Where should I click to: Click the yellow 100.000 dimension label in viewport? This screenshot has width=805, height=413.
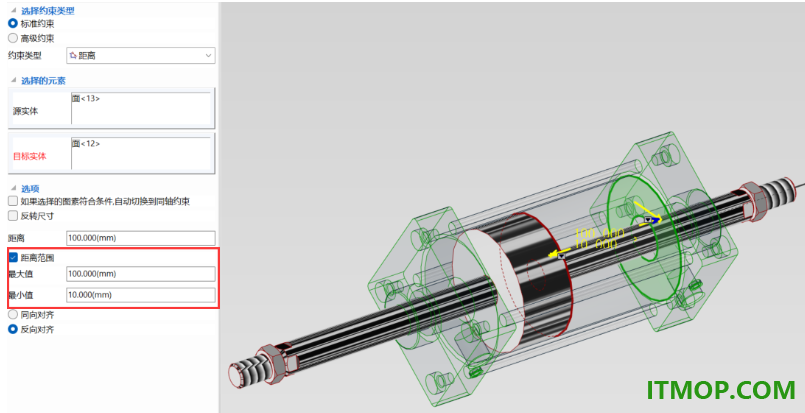[599, 234]
